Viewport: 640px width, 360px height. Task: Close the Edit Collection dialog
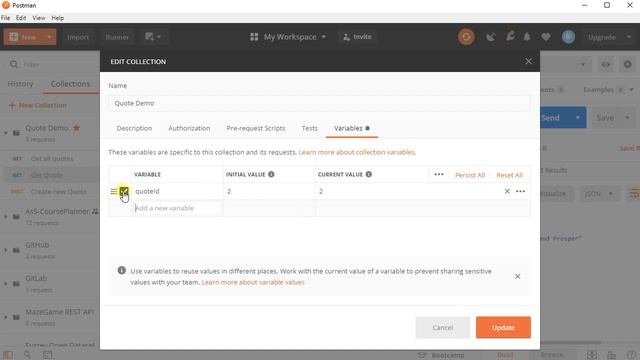[529, 61]
